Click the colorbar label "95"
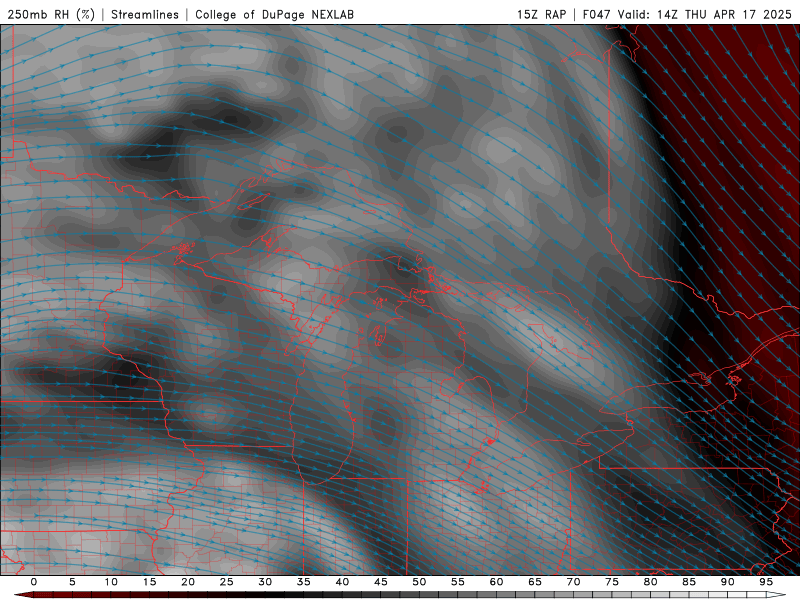Image resolution: width=800 pixels, height=600 pixels. tap(766, 582)
